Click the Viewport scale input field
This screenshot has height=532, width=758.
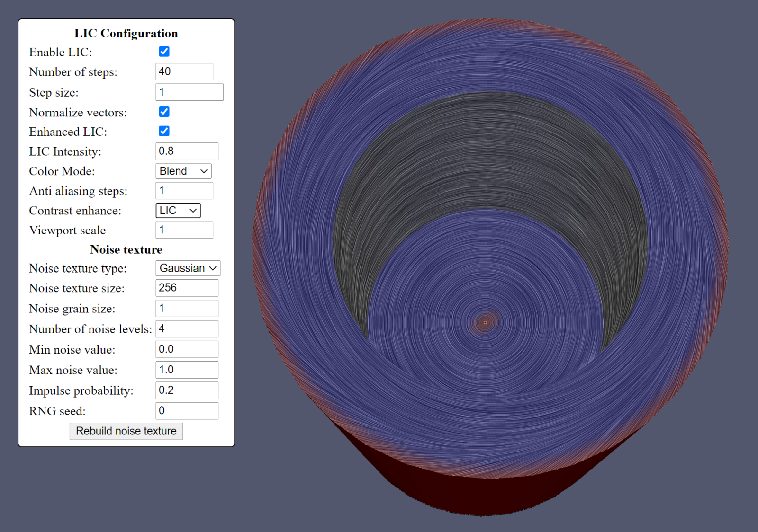[x=184, y=230]
